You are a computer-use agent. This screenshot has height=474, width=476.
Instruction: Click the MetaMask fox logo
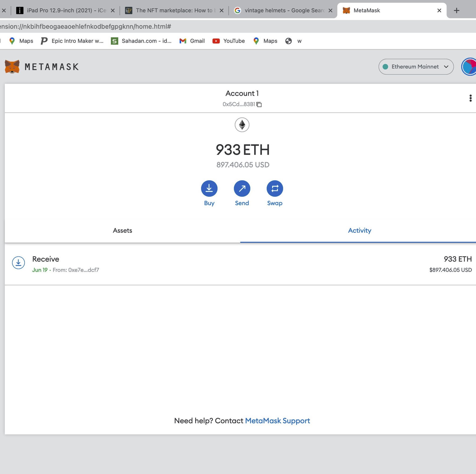12,66
